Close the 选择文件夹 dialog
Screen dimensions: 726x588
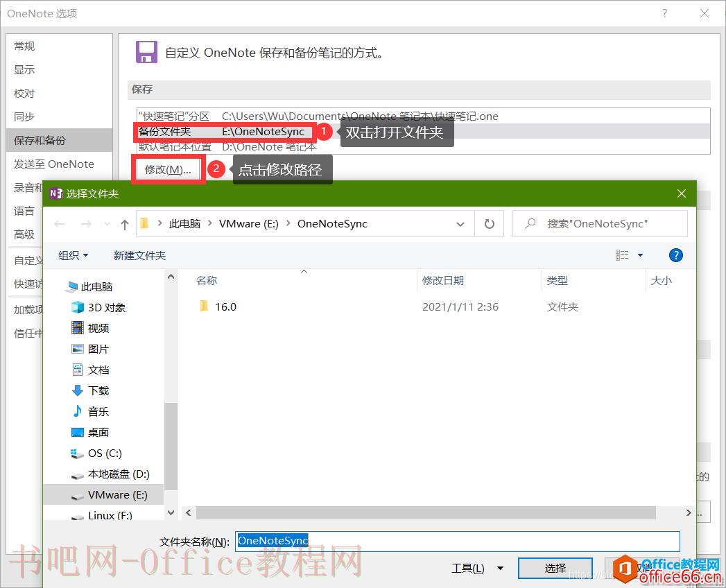coord(682,193)
